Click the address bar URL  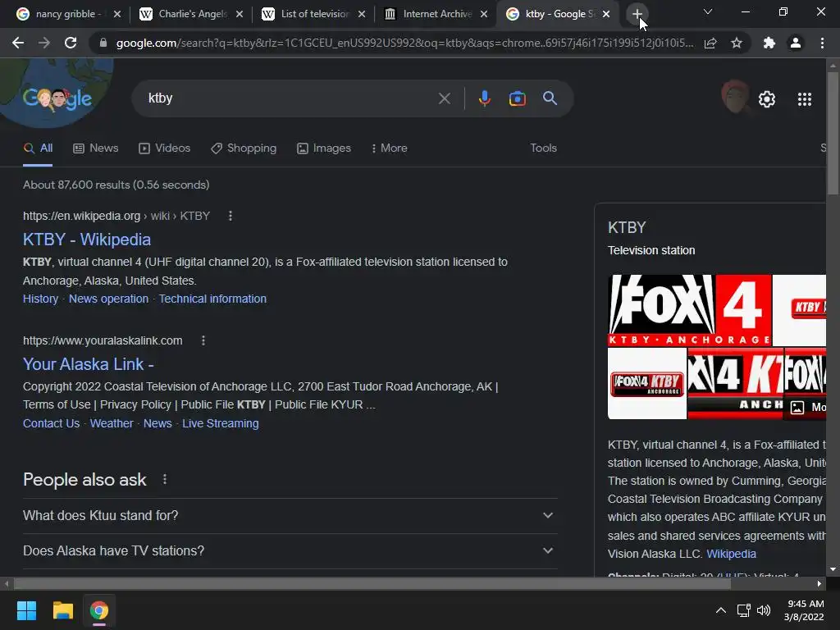tap(404, 43)
